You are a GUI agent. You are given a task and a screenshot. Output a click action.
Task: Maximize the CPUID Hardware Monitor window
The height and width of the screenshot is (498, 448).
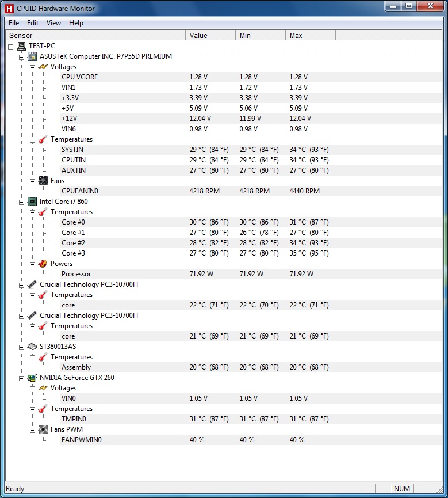tap(409, 6)
